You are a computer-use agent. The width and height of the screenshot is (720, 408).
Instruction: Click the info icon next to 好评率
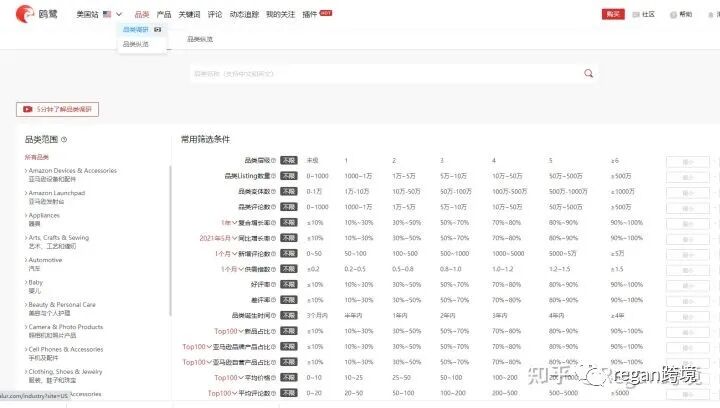tap(274, 285)
